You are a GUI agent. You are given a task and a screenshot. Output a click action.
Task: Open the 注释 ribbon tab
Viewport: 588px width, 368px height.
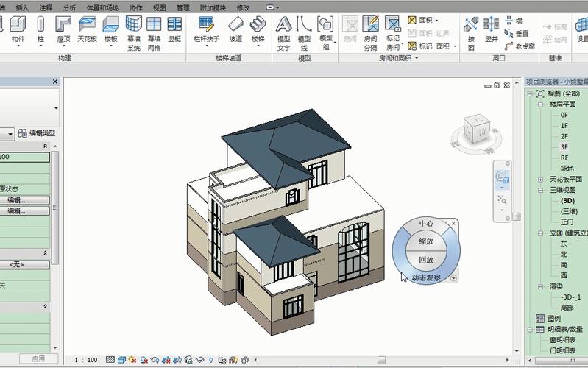click(x=46, y=7)
